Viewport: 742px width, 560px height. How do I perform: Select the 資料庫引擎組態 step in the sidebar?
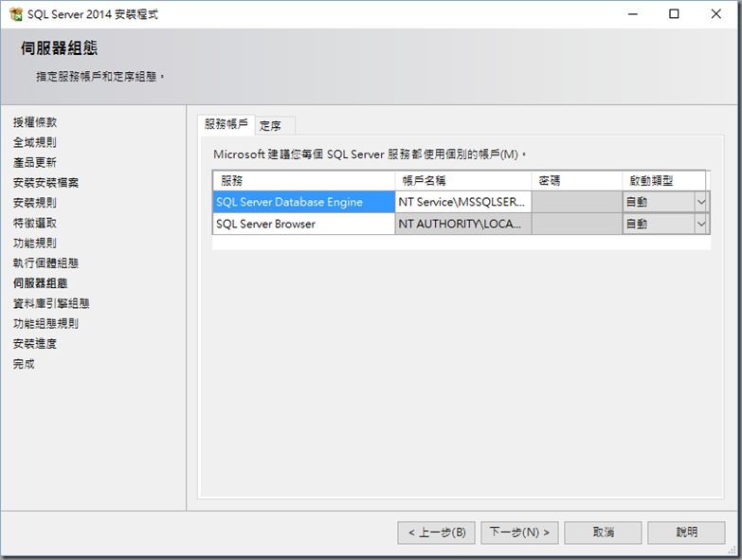pyautogui.click(x=51, y=303)
